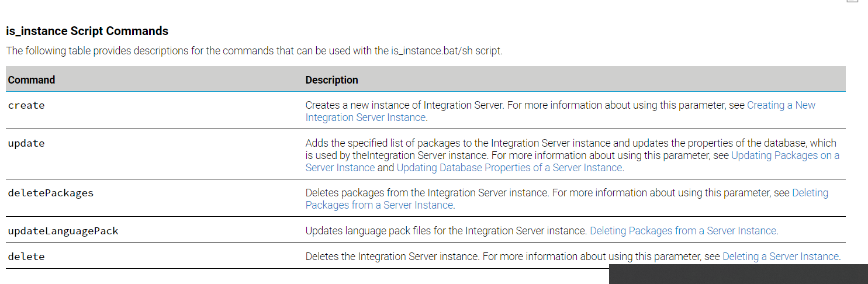Click the deletePackages command name
Screen dimensions: 868x284
50,193
